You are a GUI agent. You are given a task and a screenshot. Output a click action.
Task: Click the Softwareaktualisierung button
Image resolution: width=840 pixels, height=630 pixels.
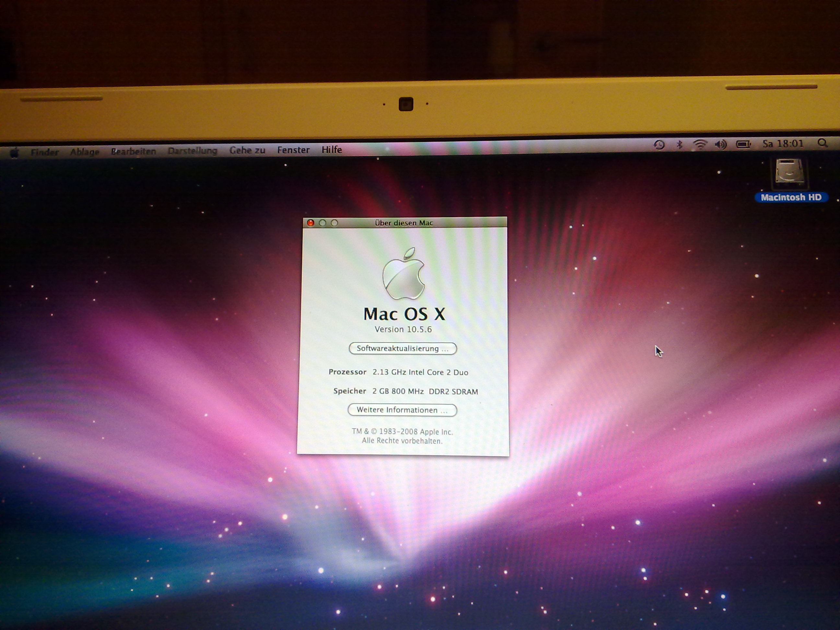coord(402,349)
